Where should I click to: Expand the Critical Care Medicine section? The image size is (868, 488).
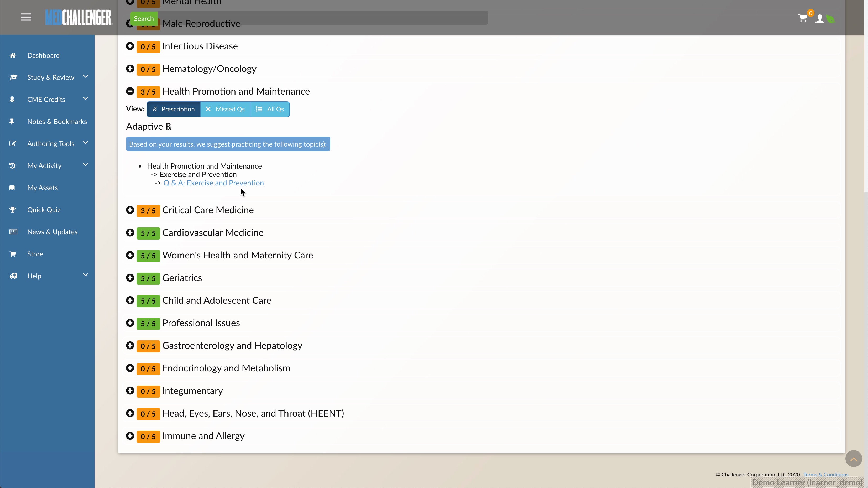click(x=130, y=210)
